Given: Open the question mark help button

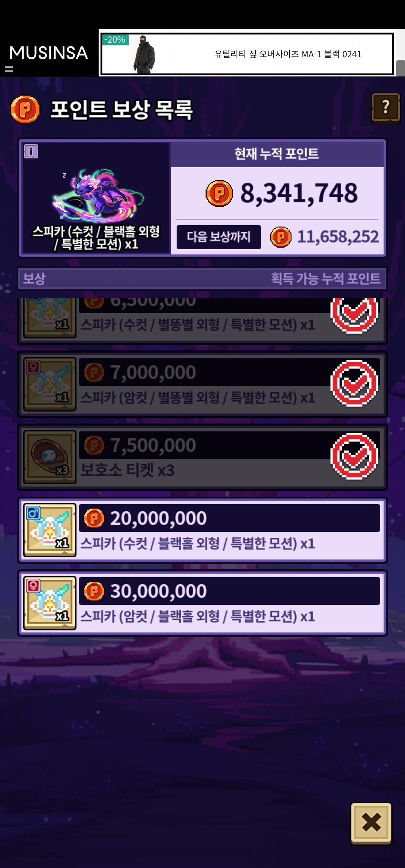Looking at the screenshot, I should [385, 108].
